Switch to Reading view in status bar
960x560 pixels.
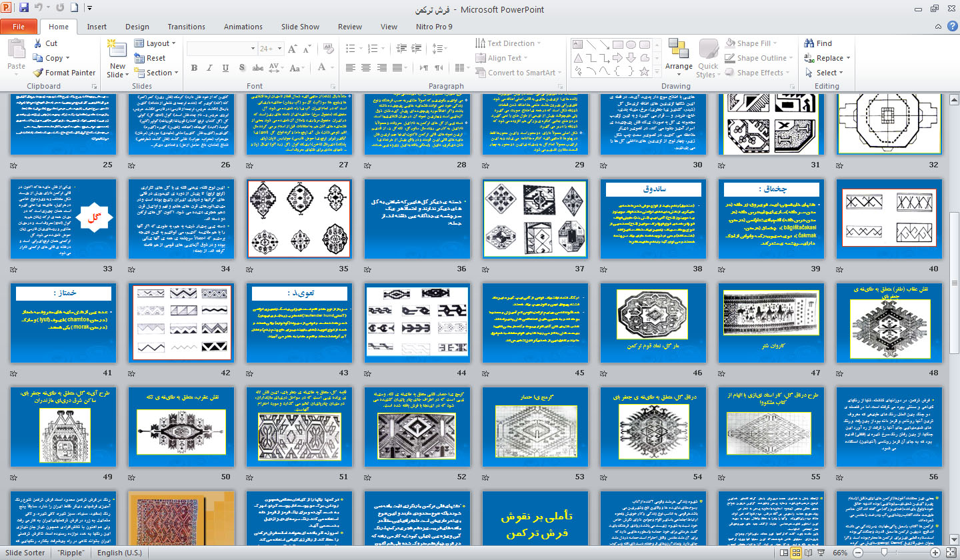pos(807,553)
